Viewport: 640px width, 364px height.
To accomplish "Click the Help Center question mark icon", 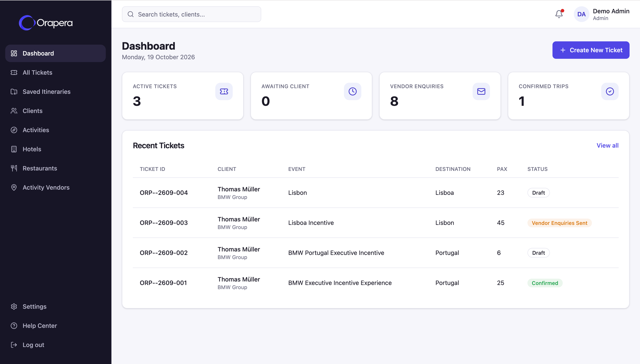I will [14, 326].
